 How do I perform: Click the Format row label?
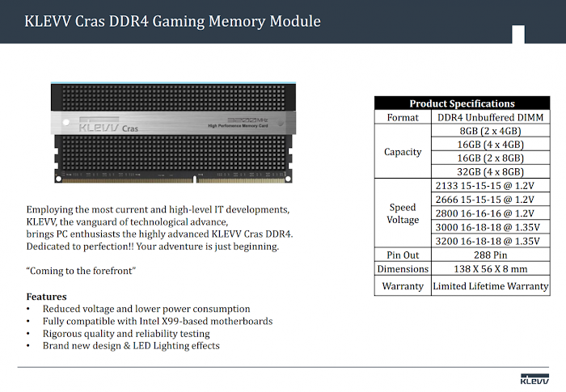click(x=403, y=117)
